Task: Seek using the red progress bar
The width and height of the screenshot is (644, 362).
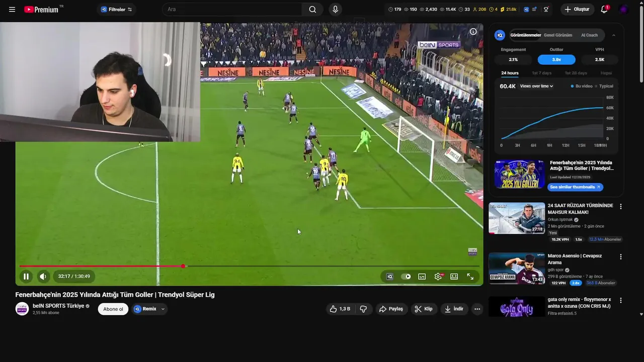Action: click(x=250, y=266)
